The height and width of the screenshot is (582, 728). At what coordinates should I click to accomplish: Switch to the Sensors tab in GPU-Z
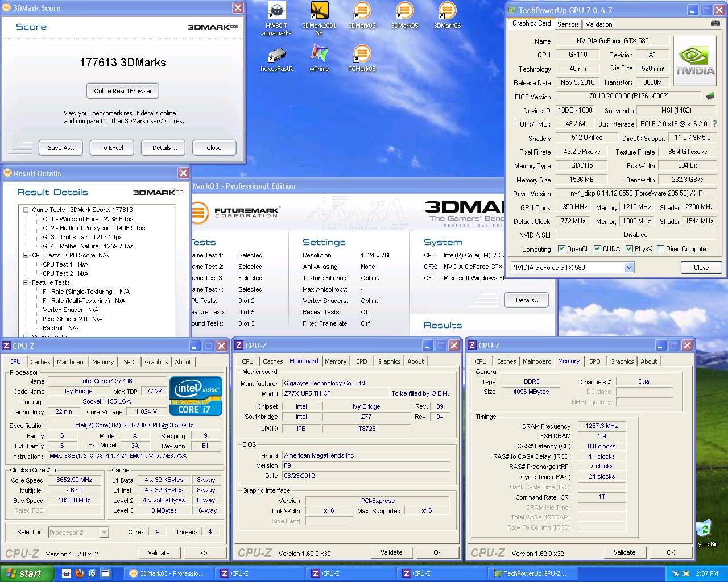(568, 24)
